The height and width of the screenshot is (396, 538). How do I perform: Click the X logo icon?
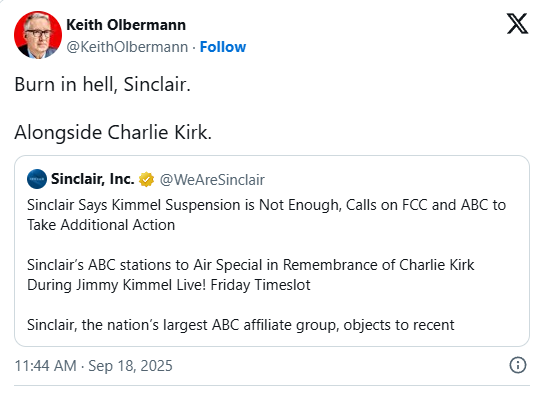(x=517, y=24)
